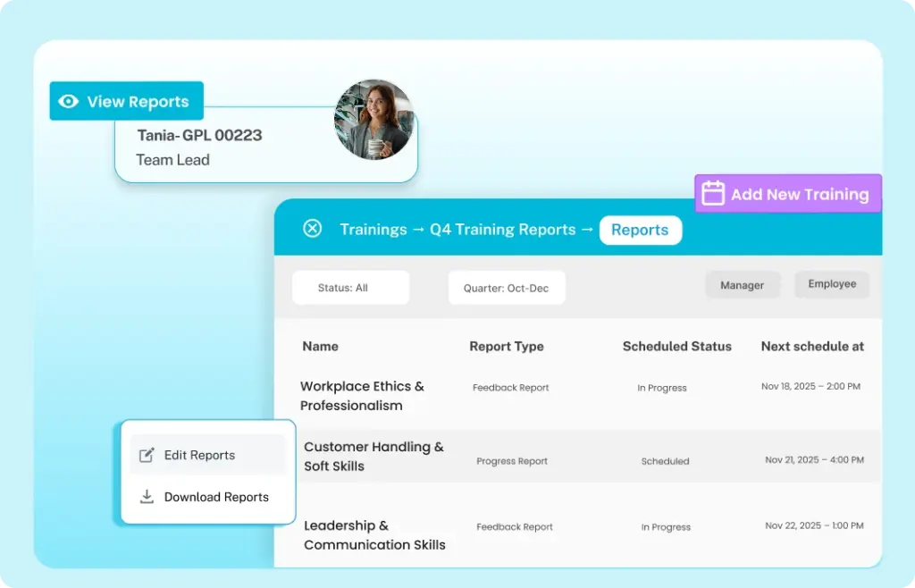The height and width of the screenshot is (588, 915).
Task: Expand the Quarter: Oct-Dec filter
Action: click(506, 288)
